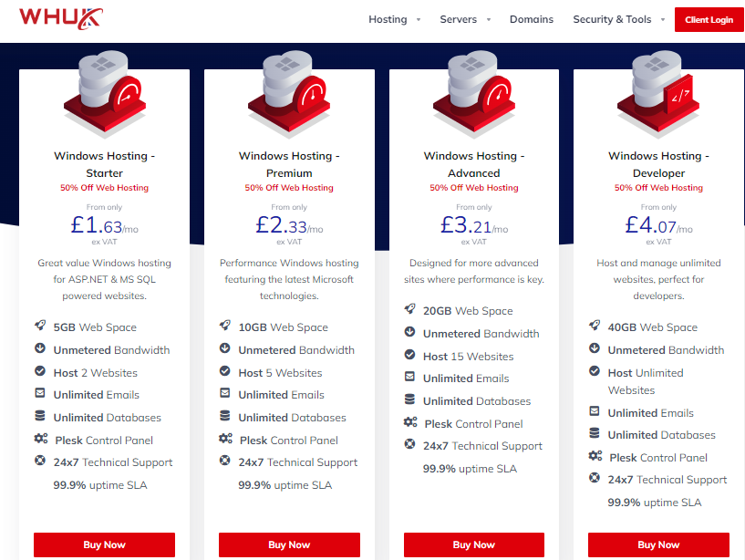Click the download icon next to Premium Unmetered Bandwidth

click(224, 348)
